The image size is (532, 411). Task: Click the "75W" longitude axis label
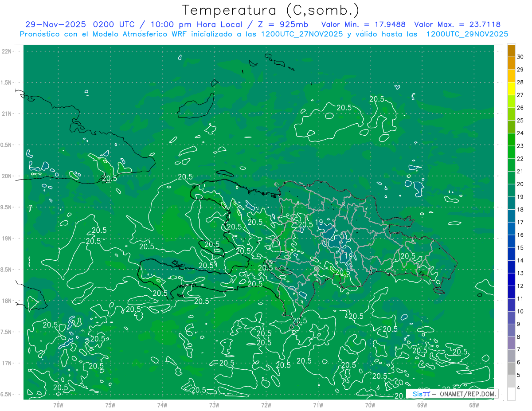pos(110,404)
